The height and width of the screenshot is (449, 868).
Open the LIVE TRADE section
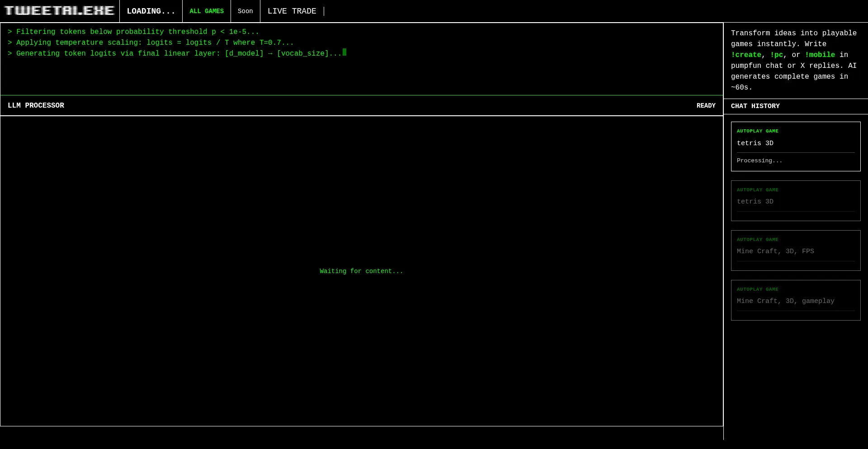pyautogui.click(x=292, y=11)
